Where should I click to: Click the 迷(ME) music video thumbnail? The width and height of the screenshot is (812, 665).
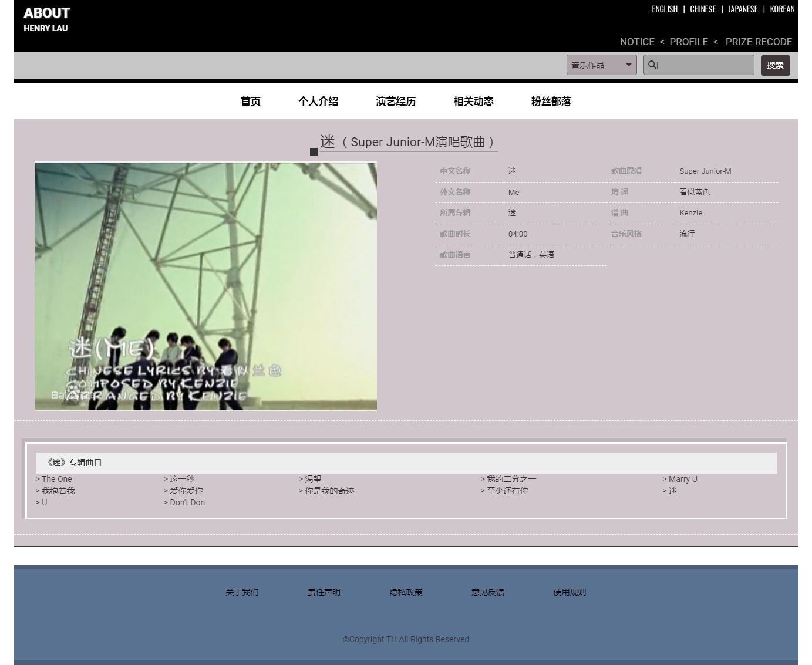click(205, 286)
